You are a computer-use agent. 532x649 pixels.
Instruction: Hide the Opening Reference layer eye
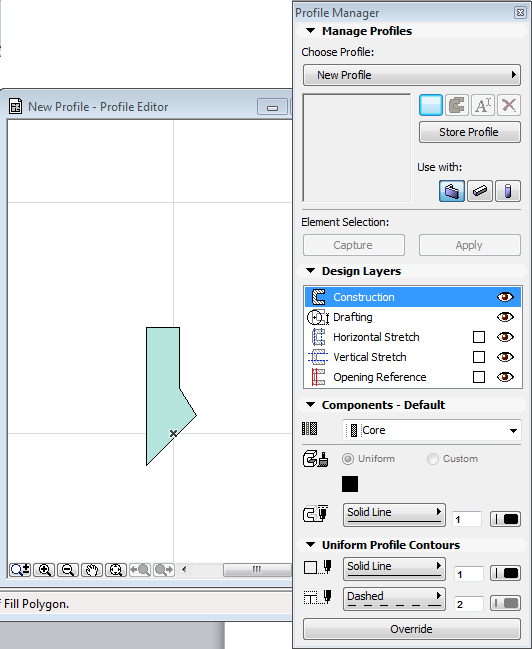pos(505,377)
